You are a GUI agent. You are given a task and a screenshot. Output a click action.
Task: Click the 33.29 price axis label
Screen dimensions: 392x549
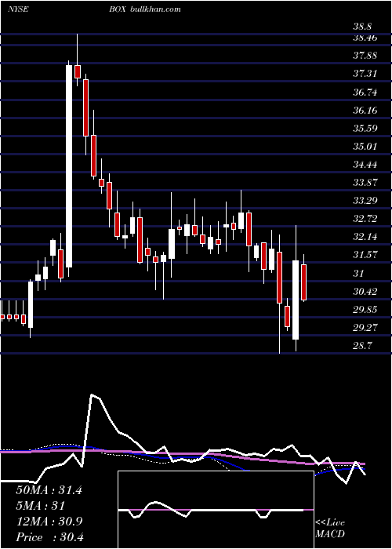click(365, 201)
